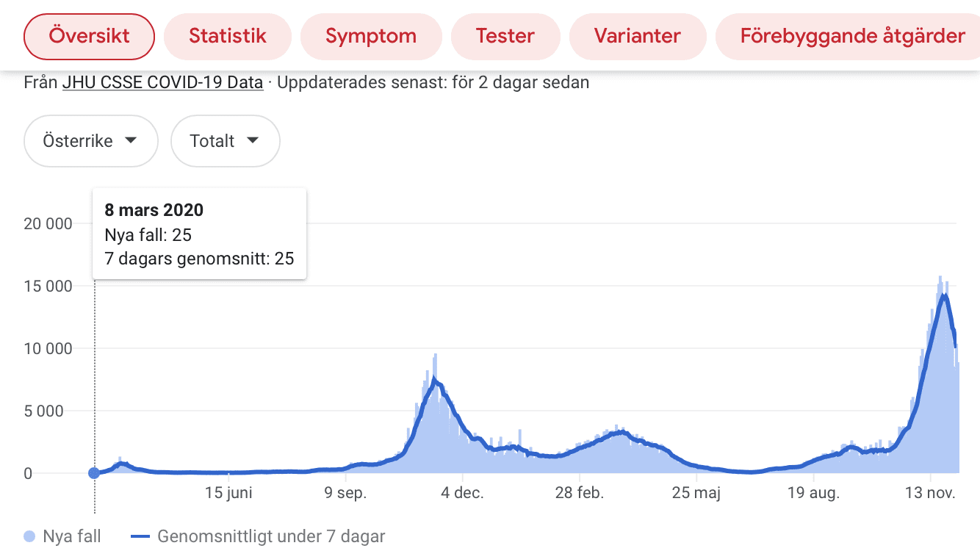Open the JHU CSSE COVID-19 Data link
Viewport: 980px width, 551px height.
tap(162, 82)
